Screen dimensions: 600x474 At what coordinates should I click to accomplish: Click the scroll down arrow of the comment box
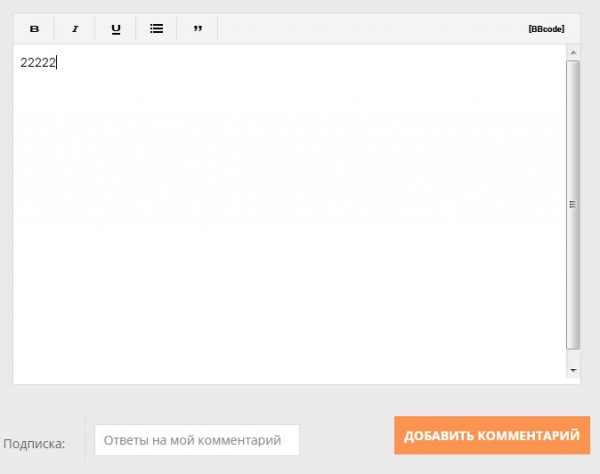(573, 370)
